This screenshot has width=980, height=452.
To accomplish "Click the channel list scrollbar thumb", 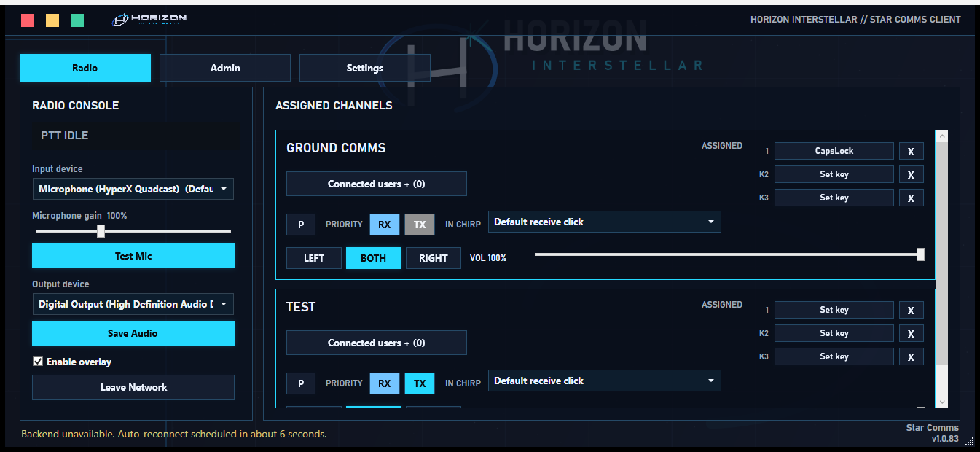I will 941,253.
